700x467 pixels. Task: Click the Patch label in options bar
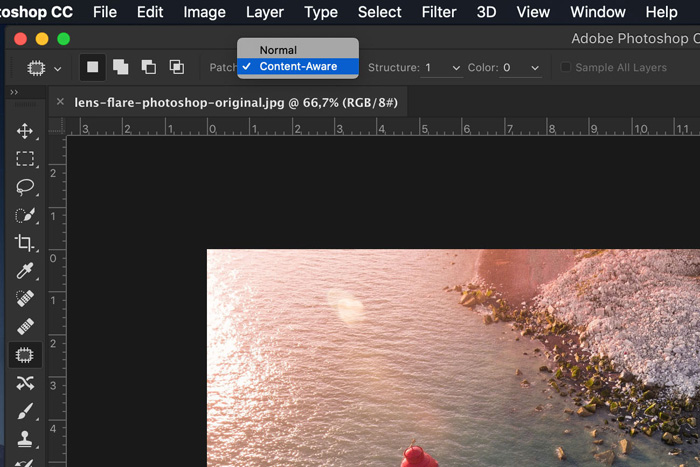(223, 68)
